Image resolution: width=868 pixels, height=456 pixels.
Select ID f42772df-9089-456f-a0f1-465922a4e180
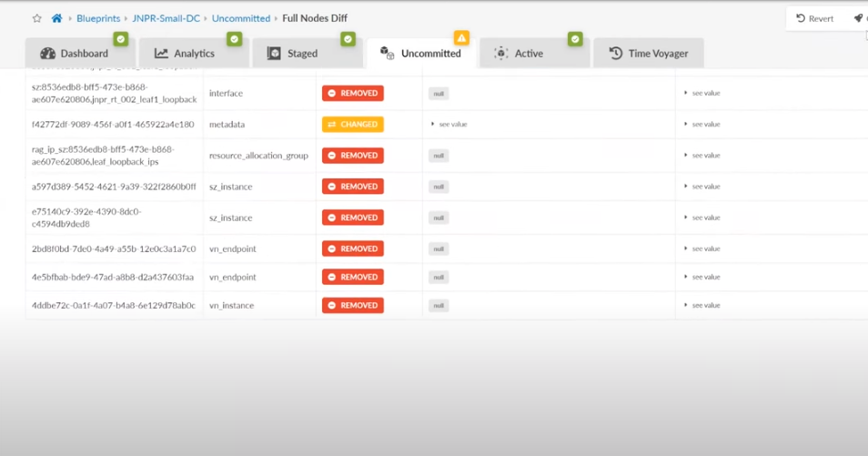pyautogui.click(x=113, y=124)
